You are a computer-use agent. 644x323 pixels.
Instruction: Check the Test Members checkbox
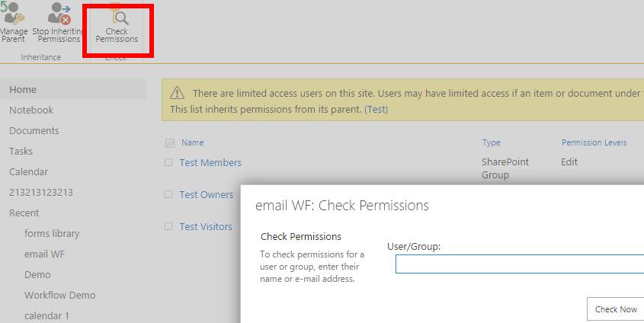click(x=168, y=162)
